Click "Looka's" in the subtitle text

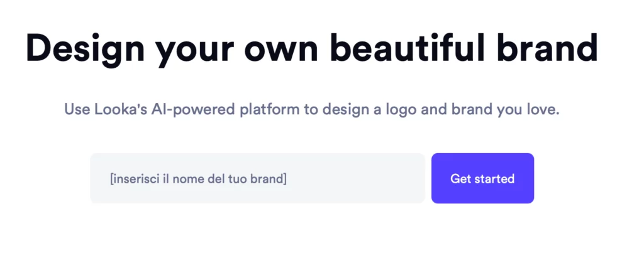click(x=115, y=110)
